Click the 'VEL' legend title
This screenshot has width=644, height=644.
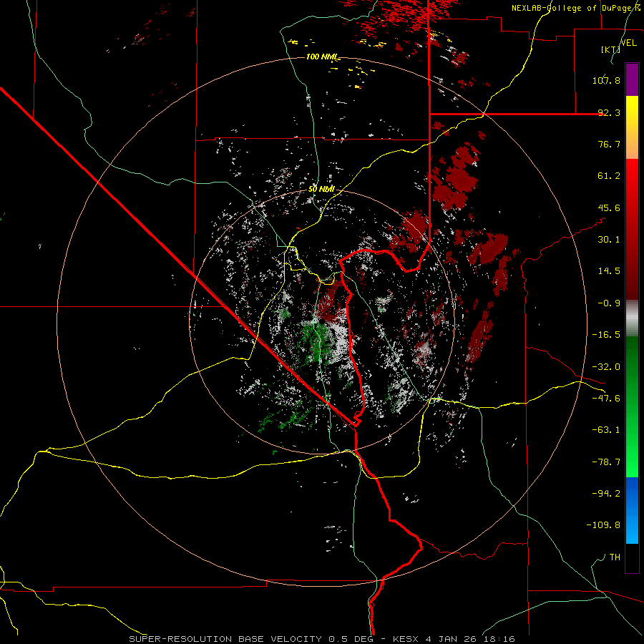(x=628, y=42)
